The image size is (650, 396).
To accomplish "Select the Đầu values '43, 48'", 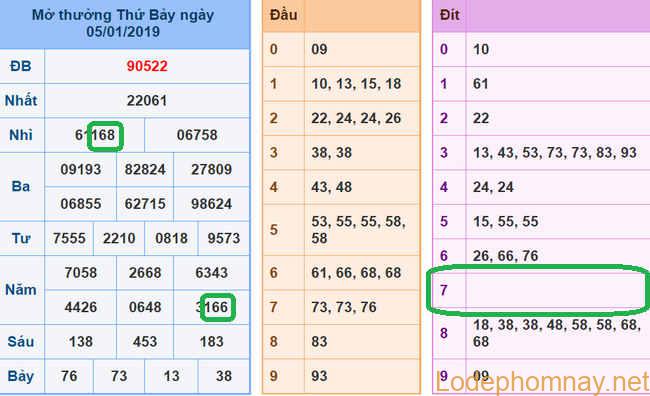I will (x=332, y=187).
